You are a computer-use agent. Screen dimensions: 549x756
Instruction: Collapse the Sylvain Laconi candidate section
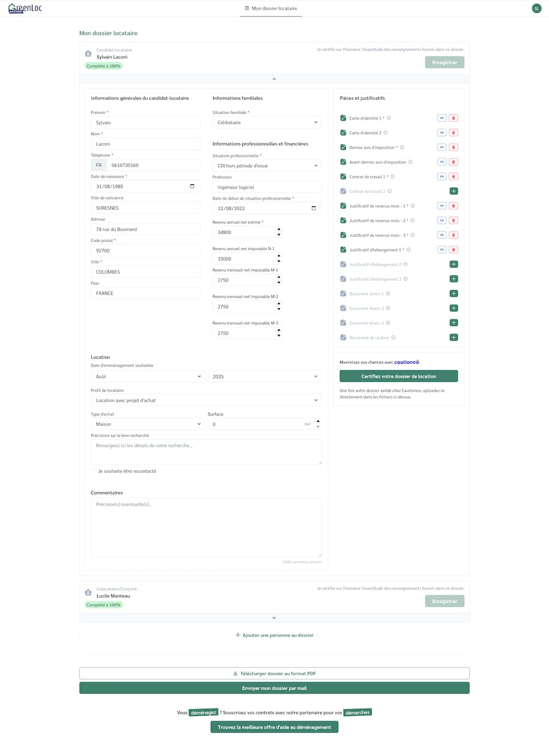tap(274, 79)
